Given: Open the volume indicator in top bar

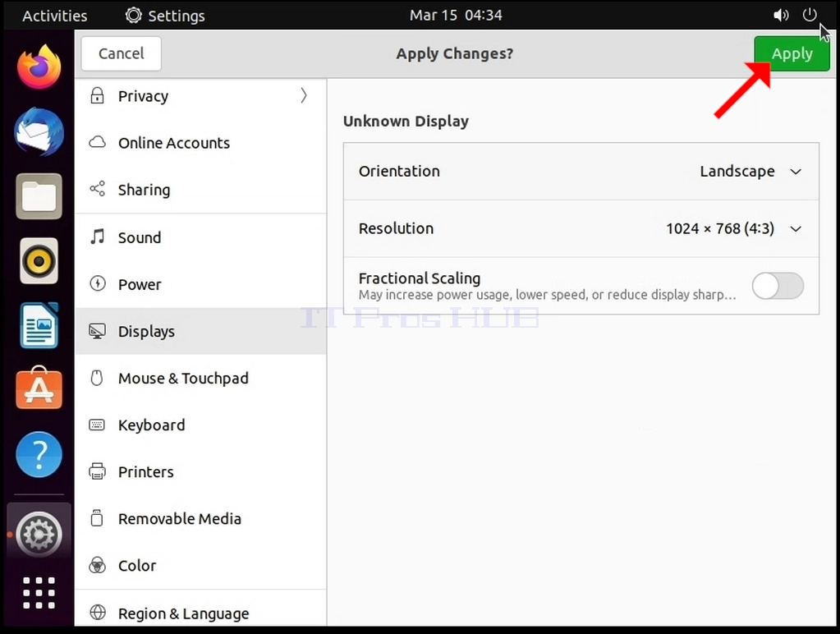Looking at the screenshot, I should [x=781, y=15].
